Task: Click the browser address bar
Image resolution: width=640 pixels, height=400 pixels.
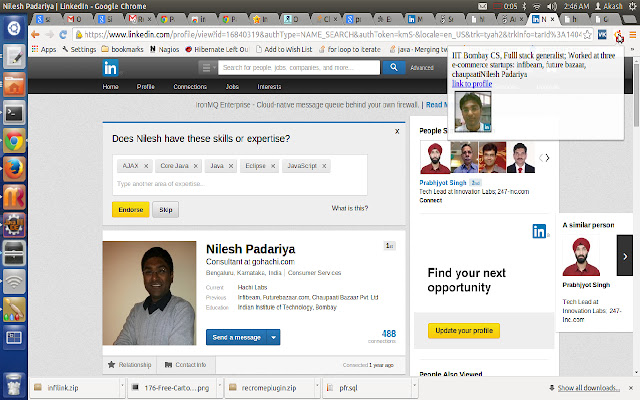Action: [331, 35]
